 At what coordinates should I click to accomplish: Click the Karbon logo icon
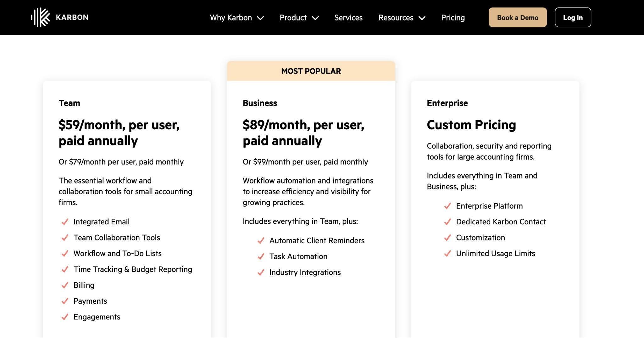point(40,17)
